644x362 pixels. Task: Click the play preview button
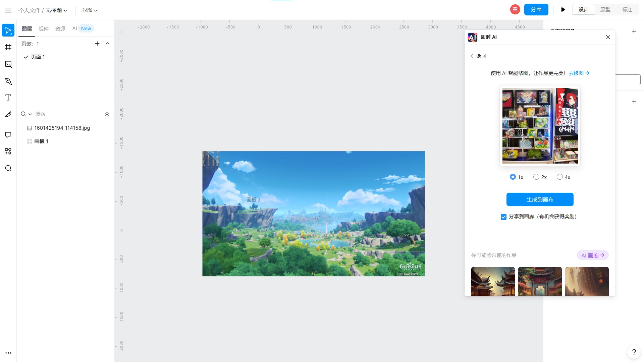[x=563, y=10]
